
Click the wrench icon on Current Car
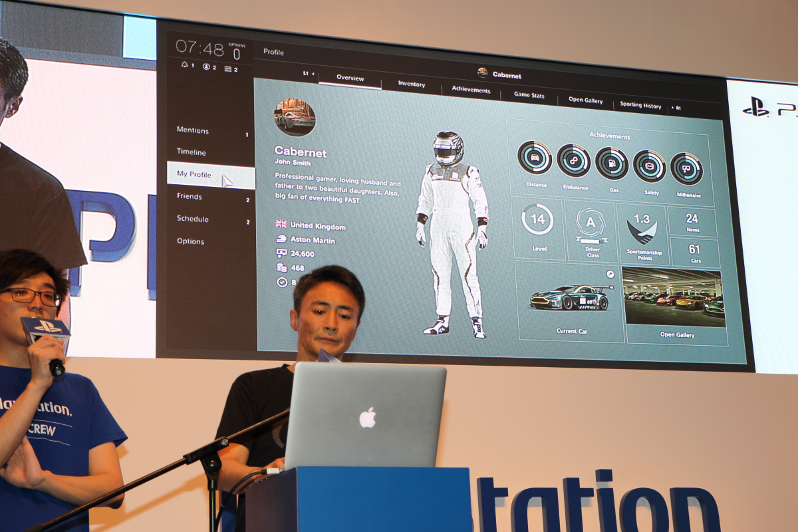(x=610, y=274)
